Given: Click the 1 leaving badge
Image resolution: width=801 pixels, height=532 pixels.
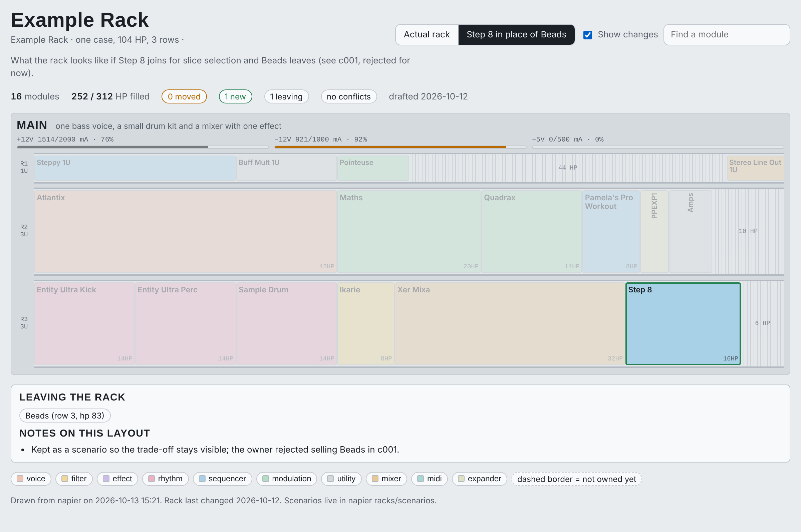Looking at the screenshot, I should [x=286, y=97].
